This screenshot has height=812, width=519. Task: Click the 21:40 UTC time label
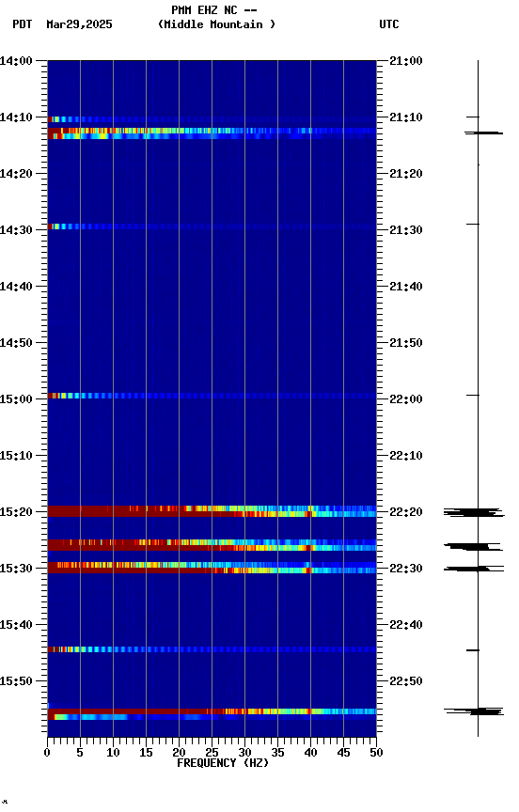tap(406, 287)
